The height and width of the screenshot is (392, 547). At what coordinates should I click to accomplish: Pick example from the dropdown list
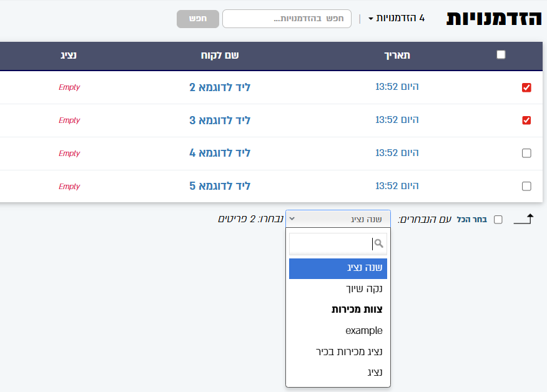(x=338, y=331)
